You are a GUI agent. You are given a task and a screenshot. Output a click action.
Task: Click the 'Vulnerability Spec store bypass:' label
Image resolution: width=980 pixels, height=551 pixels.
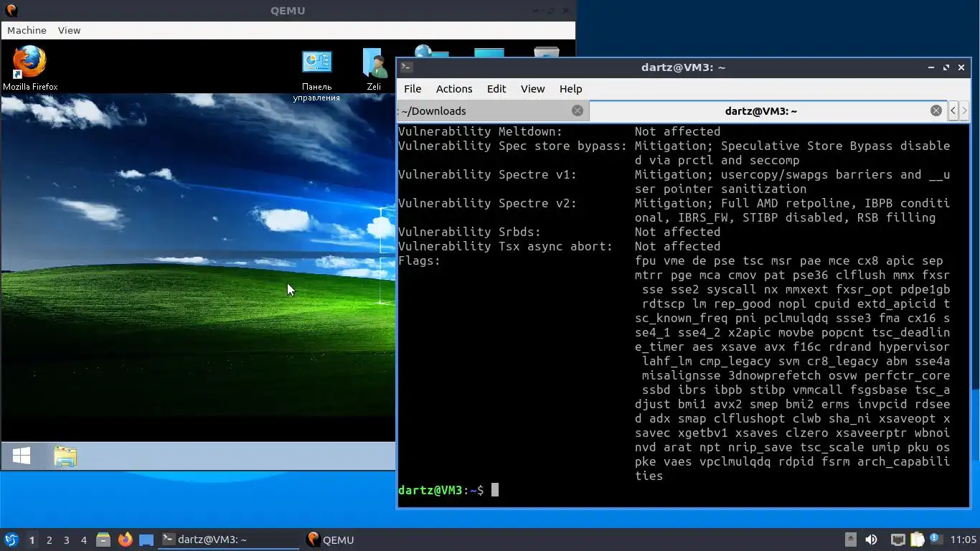512,146
